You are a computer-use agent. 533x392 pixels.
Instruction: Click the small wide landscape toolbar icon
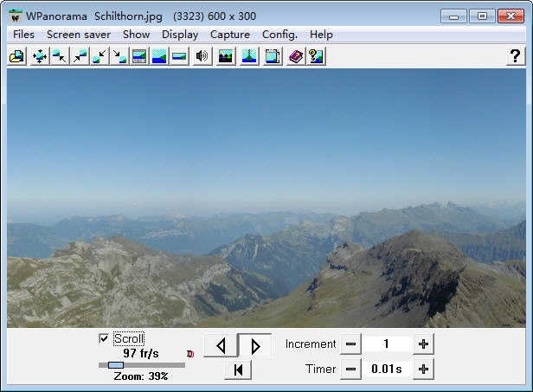pyautogui.click(x=179, y=56)
